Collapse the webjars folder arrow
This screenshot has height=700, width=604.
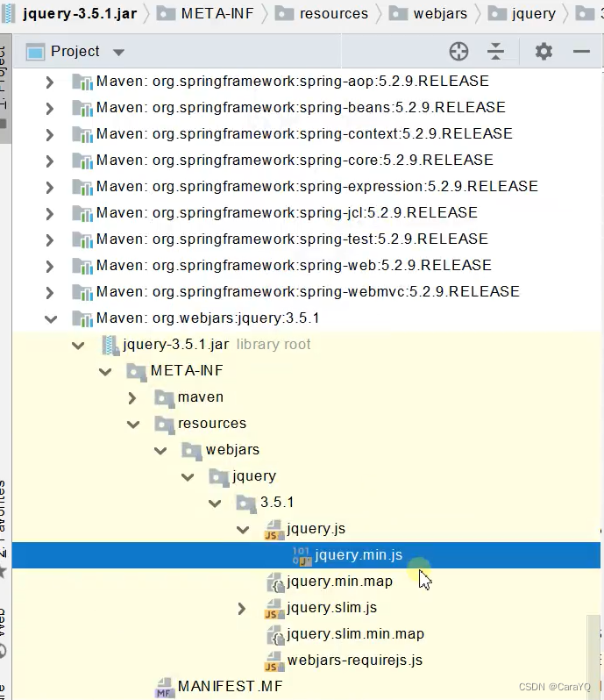pos(160,451)
